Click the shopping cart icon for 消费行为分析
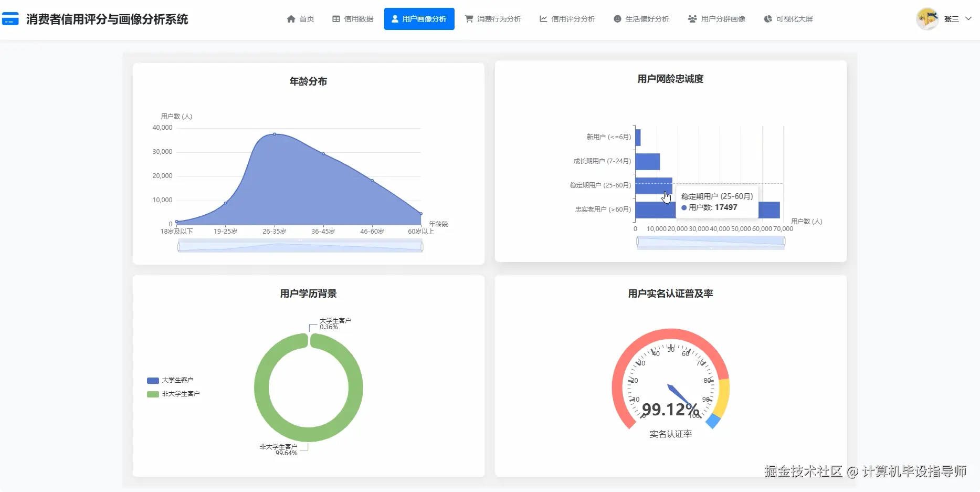 [468, 18]
